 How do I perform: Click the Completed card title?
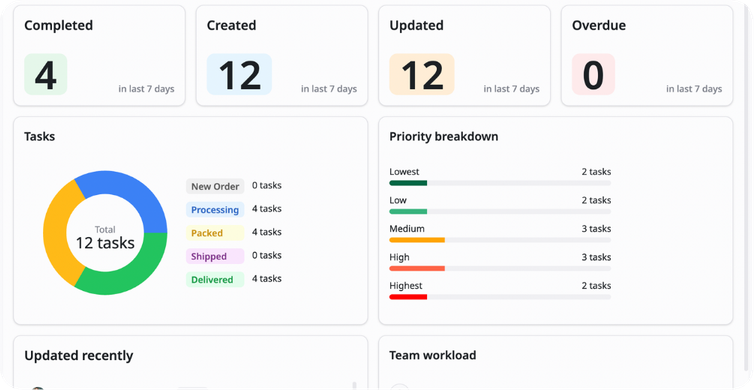(x=58, y=26)
